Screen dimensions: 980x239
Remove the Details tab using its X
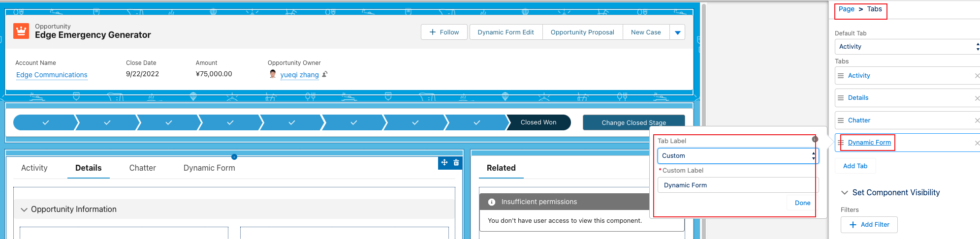click(977, 98)
